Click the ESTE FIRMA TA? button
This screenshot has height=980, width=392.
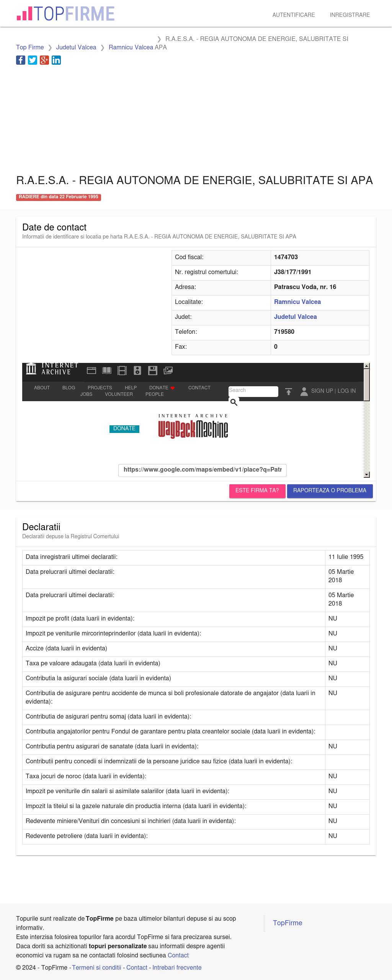pos(257,491)
